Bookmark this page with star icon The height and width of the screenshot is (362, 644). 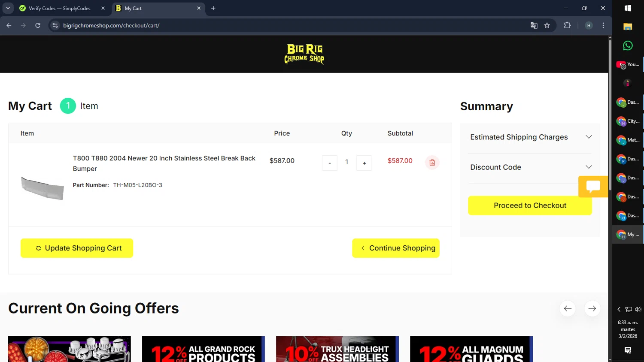coord(547,25)
